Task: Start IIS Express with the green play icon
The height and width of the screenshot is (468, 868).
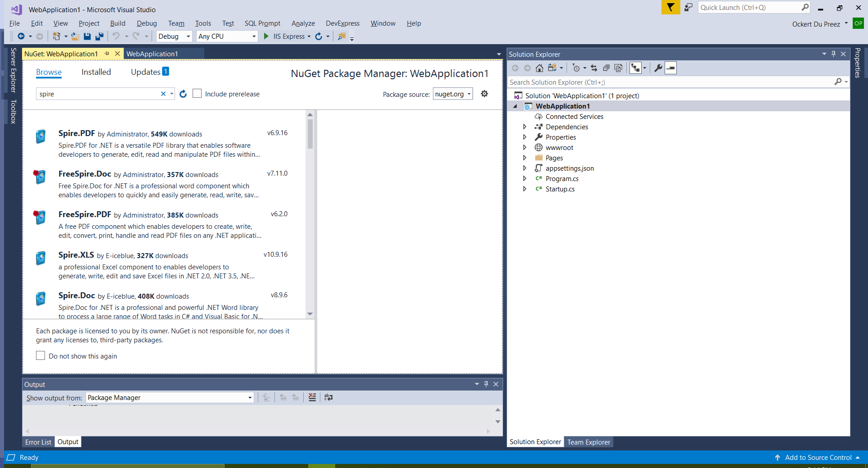Action: pos(266,36)
